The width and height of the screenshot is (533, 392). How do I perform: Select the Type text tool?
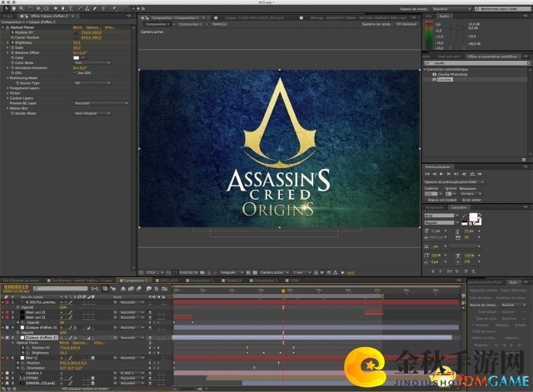coord(71,8)
